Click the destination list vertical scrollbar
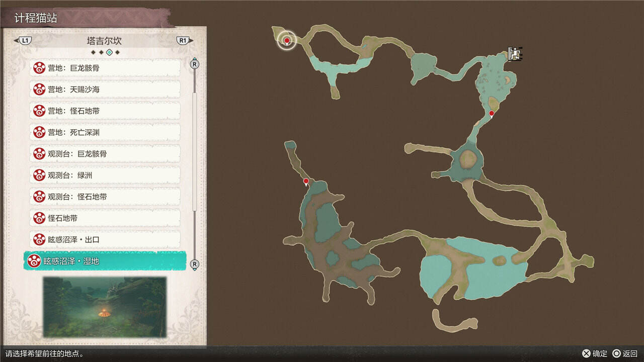This screenshot has height=362, width=644. [195, 151]
